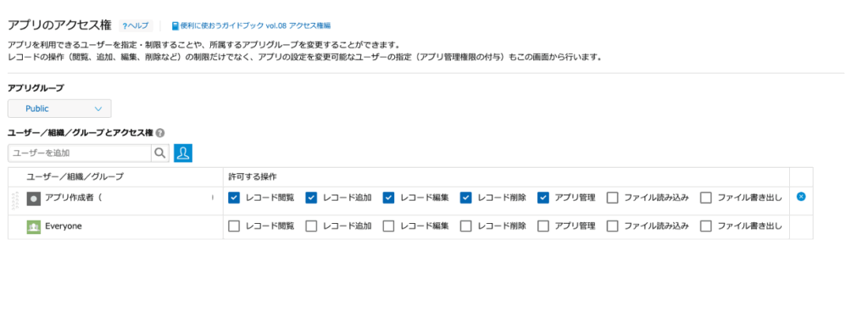Click the search magnifier icon
The width and height of the screenshot is (868, 318).
pyautogui.click(x=159, y=153)
